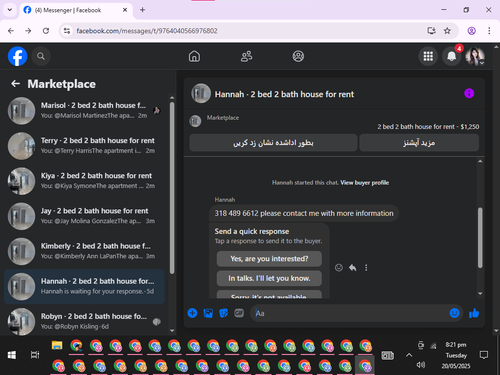The height and width of the screenshot is (375, 500).
Task: Open emoji picker in message box
Action: [x=454, y=313]
